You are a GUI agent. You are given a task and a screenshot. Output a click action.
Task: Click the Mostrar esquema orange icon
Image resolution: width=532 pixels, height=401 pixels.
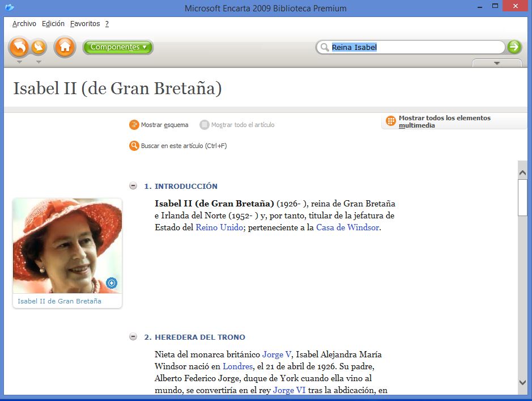click(x=134, y=125)
